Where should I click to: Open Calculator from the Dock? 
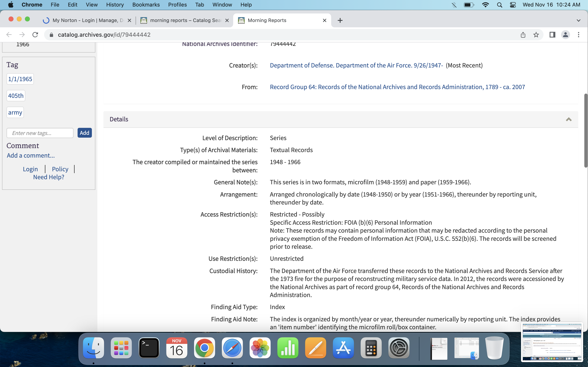[x=371, y=348]
